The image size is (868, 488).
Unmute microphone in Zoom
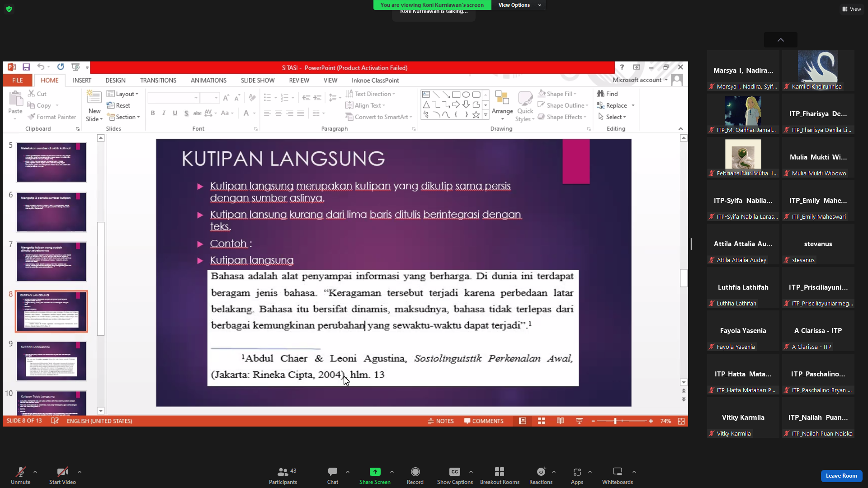(x=20, y=475)
